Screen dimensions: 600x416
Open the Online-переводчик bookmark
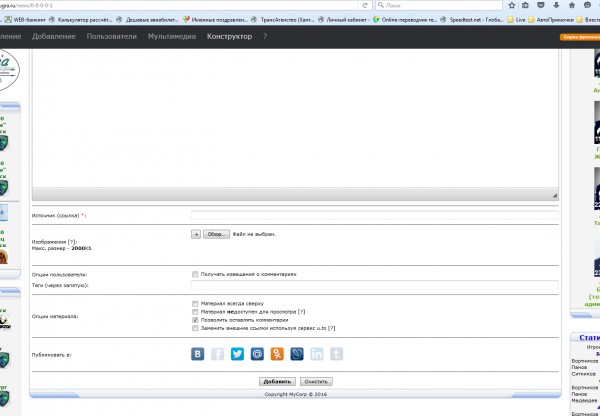[x=405, y=20]
